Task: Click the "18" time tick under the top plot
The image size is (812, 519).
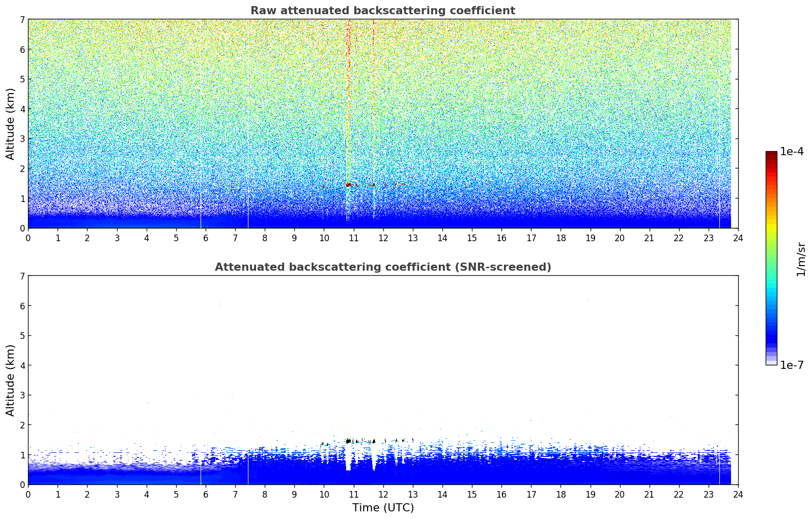Action: coord(561,238)
